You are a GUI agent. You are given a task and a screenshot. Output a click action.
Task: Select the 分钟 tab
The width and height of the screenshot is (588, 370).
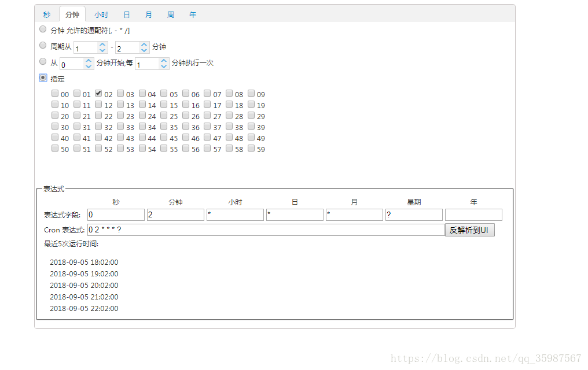pos(72,14)
